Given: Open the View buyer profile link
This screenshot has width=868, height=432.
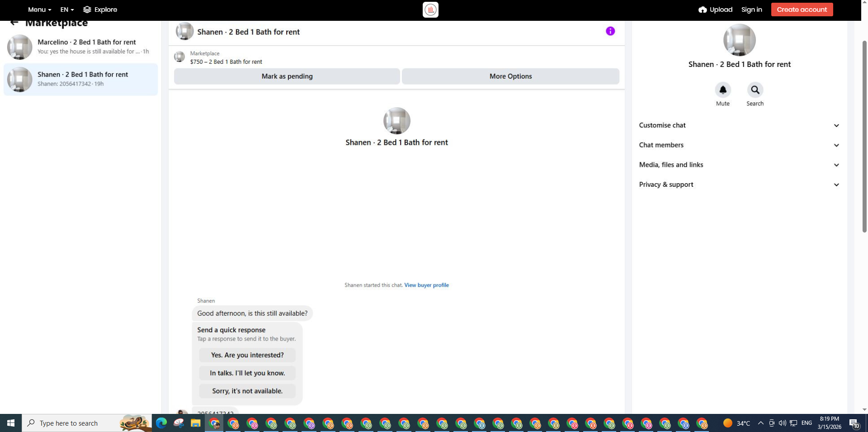Looking at the screenshot, I should click(x=426, y=285).
